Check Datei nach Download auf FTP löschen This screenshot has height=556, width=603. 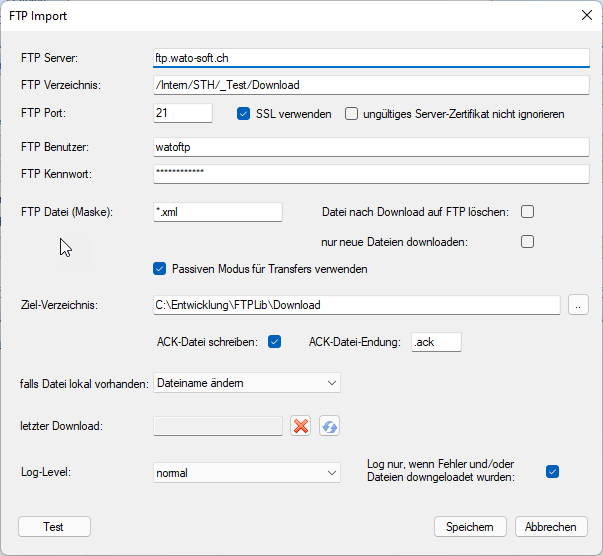527,212
